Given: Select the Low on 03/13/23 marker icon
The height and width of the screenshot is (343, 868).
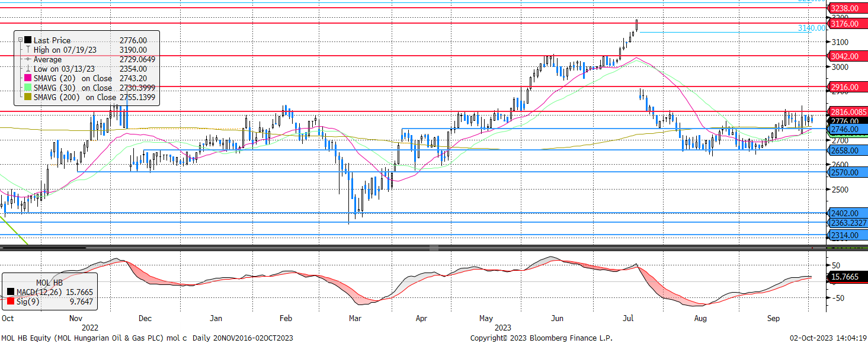Looking at the screenshot, I should (27, 69).
